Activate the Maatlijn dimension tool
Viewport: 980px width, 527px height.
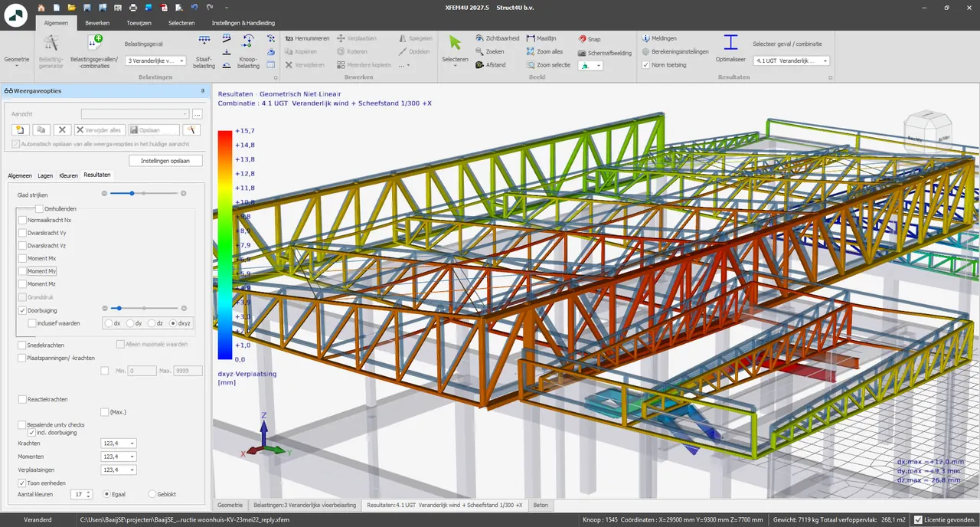[x=541, y=38]
